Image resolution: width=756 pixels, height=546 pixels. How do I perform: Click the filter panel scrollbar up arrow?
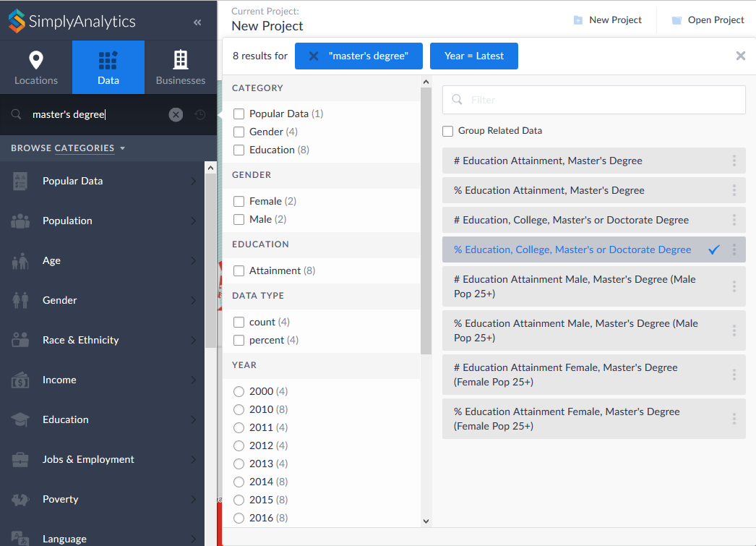426,82
